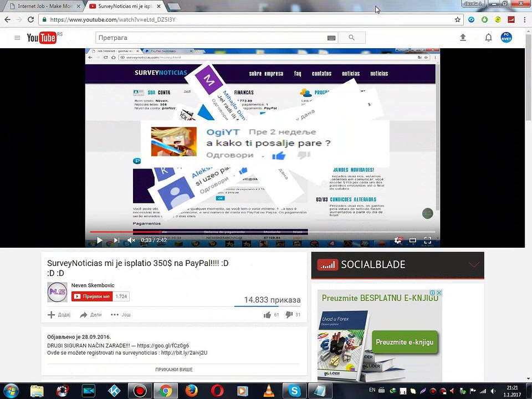Screen dimensions: 532x399
Task: Click the green circular extension icon
Action: tap(484, 20)
